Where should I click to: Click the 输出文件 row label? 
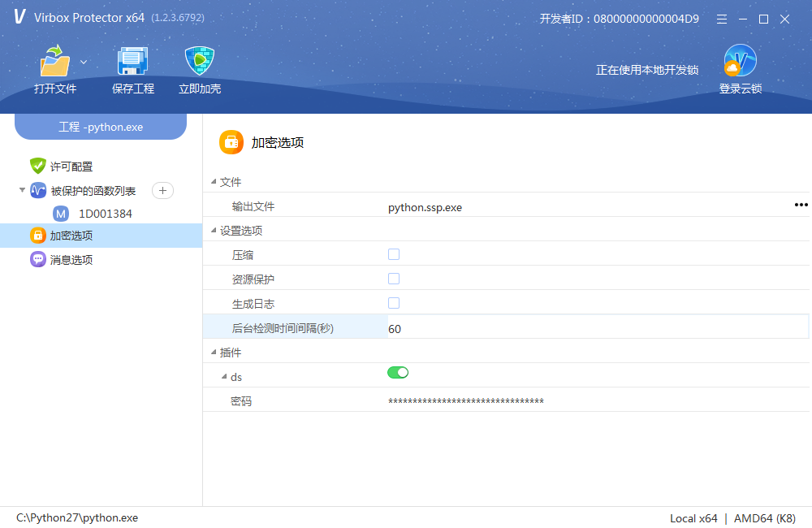253,206
